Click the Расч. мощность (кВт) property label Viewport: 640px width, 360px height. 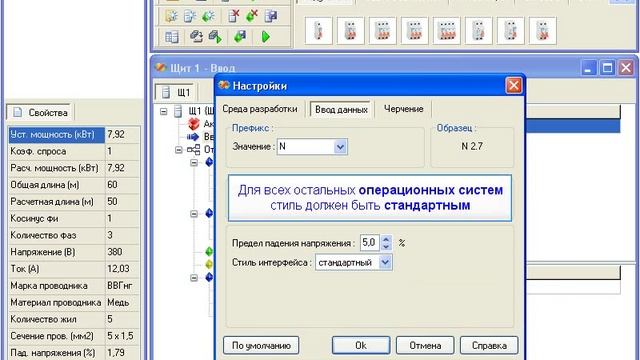coord(54,168)
